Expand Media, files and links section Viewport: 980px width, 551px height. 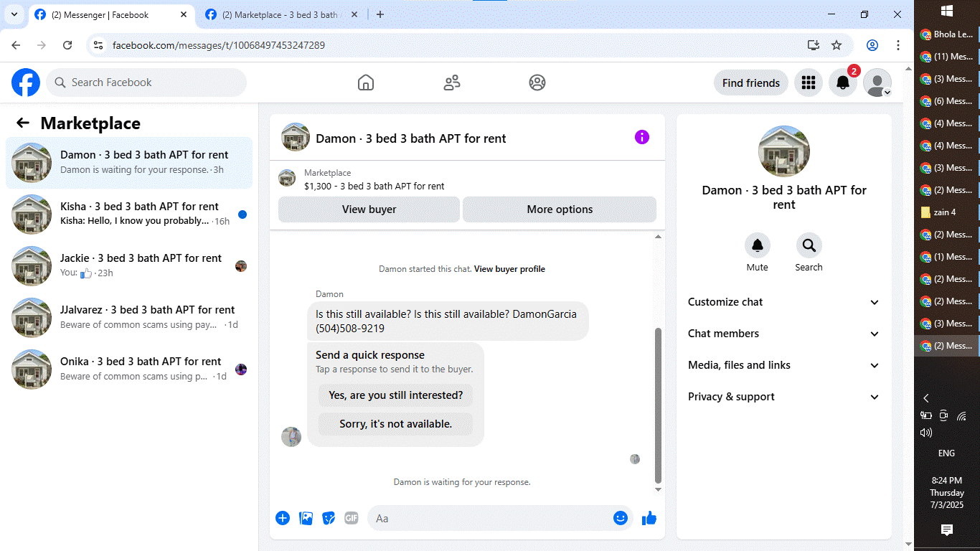(x=784, y=365)
